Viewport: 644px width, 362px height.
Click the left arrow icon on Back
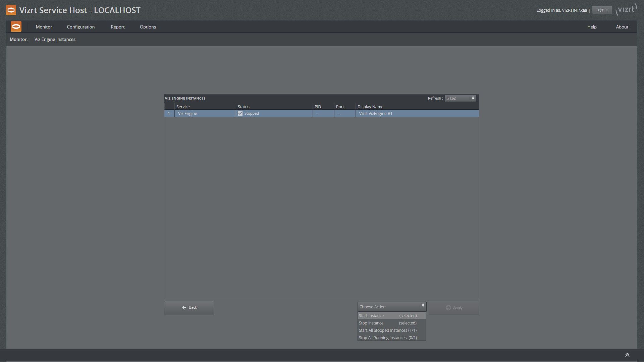coord(184,308)
